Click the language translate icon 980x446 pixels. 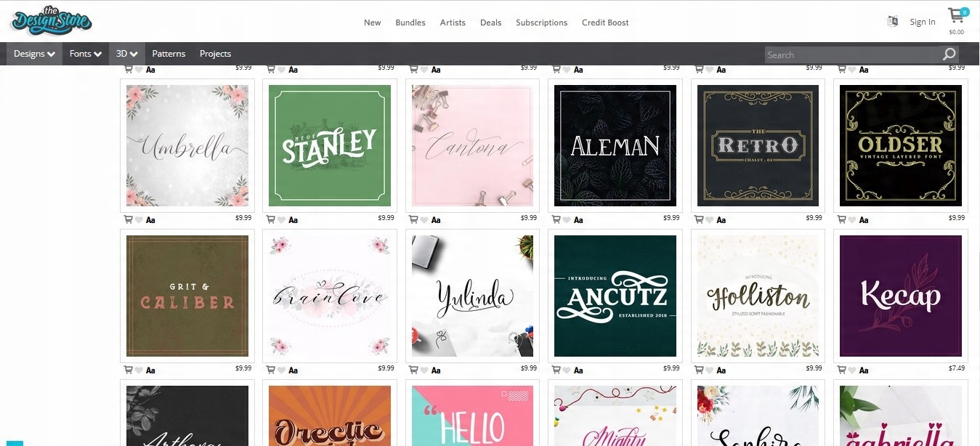893,22
